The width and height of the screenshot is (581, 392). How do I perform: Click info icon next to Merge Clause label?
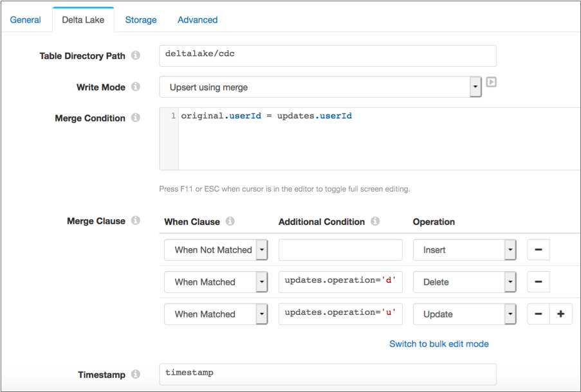click(x=136, y=220)
